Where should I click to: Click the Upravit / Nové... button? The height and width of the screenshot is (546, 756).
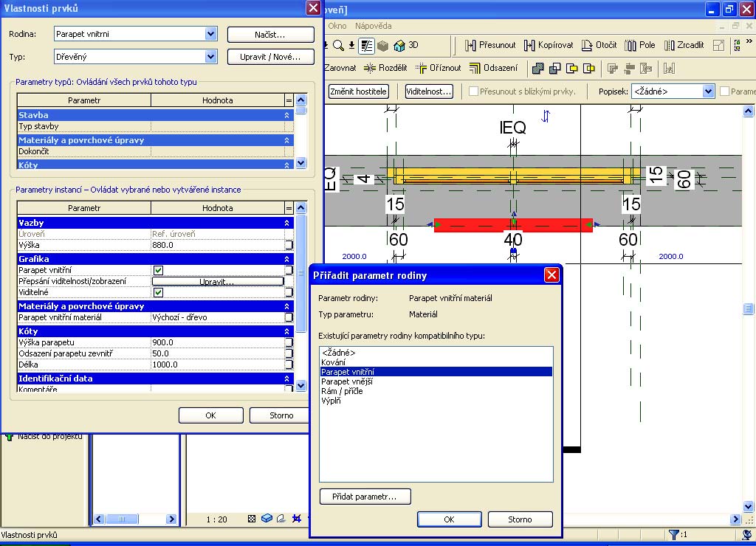(x=270, y=57)
